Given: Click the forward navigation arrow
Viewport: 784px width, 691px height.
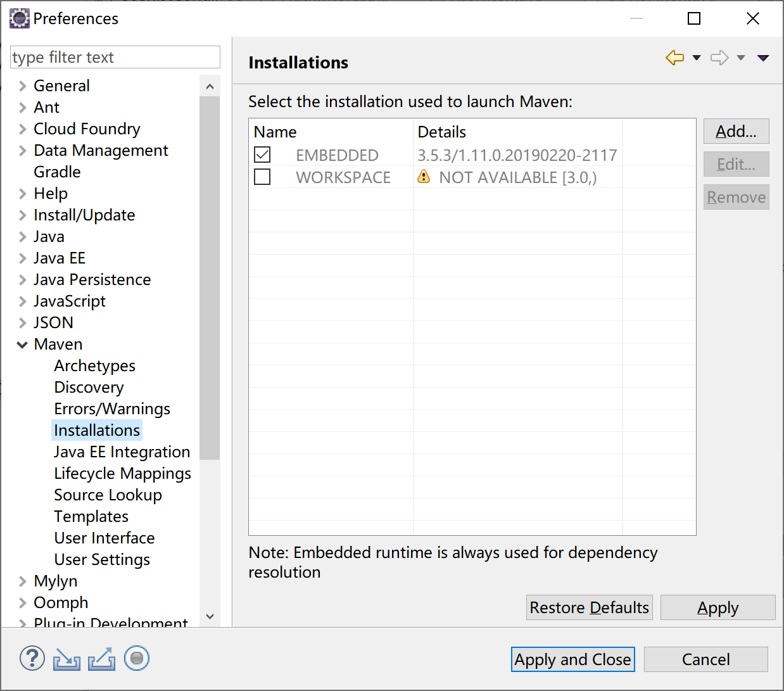Looking at the screenshot, I should click(719, 58).
